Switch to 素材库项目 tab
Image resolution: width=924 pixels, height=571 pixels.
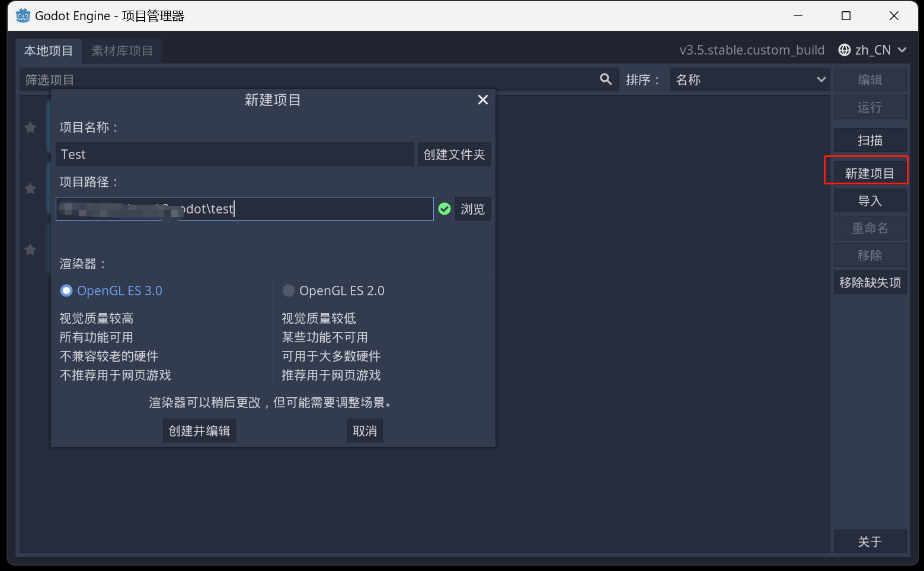(122, 51)
